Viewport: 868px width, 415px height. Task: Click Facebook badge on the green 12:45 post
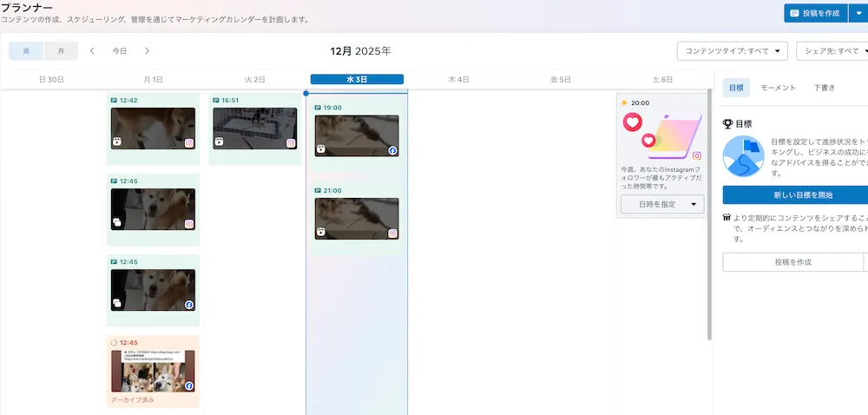(x=188, y=305)
